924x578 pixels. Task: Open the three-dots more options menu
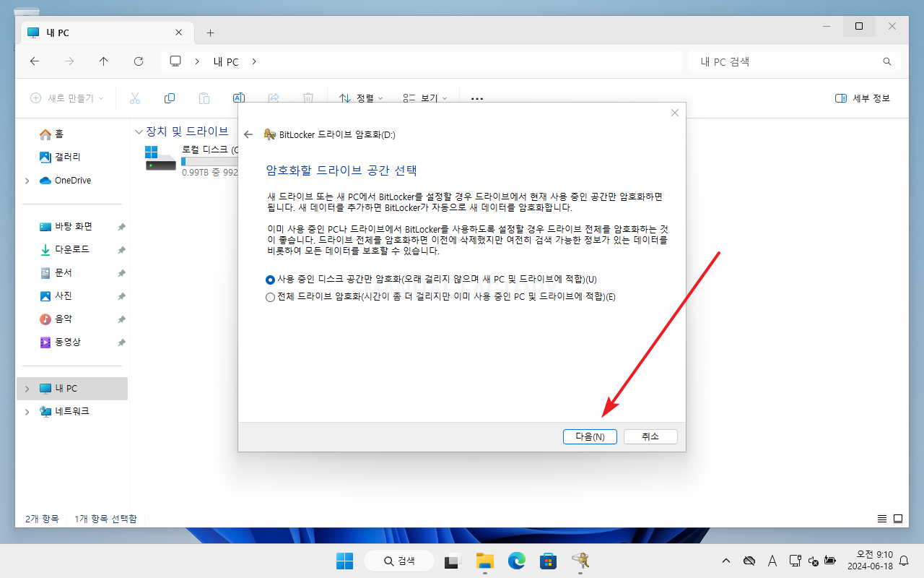[477, 98]
